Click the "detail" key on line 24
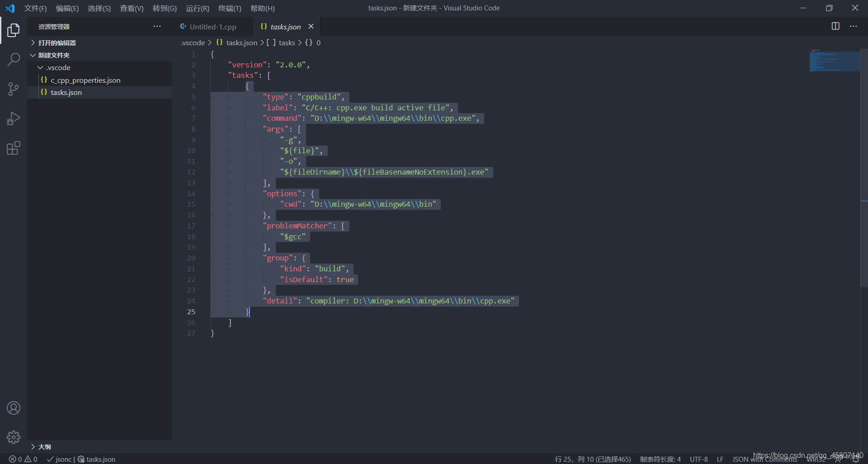Viewport: 868px width, 464px height. [x=280, y=301]
